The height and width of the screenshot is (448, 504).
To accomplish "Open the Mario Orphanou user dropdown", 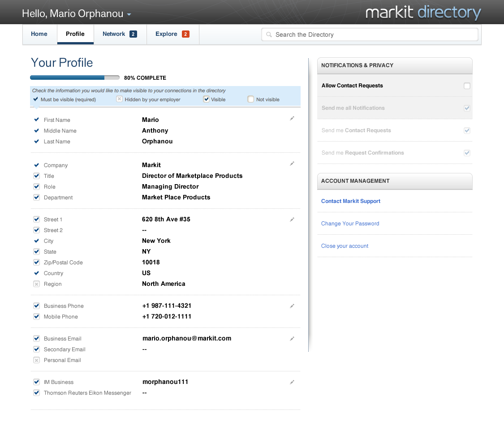I will pos(129,14).
